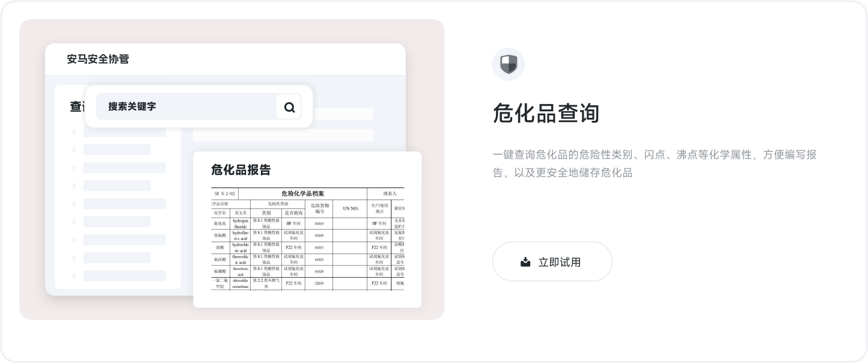The image size is (868, 363).
Task: Expand the bottom sidebar list item
Action: click(75, 276)
